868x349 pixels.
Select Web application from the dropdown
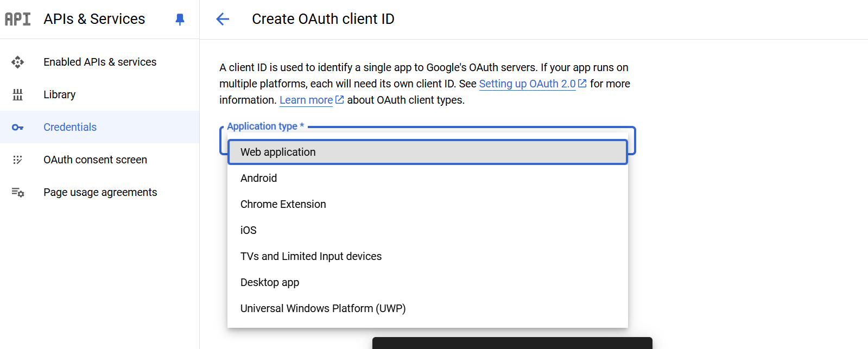(x=278, y=152)
